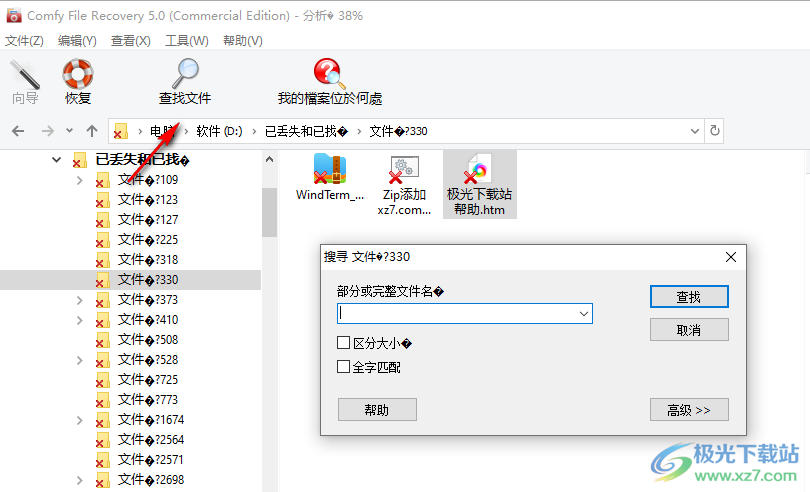Click the 帮助 button in search dialog

click(377, 410)
